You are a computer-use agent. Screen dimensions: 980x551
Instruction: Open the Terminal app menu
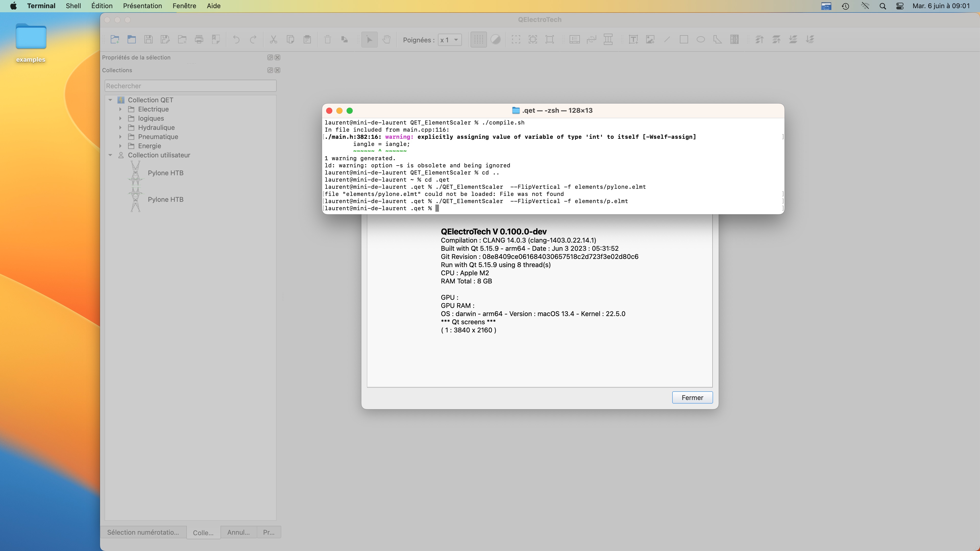(x=41, y=6)
